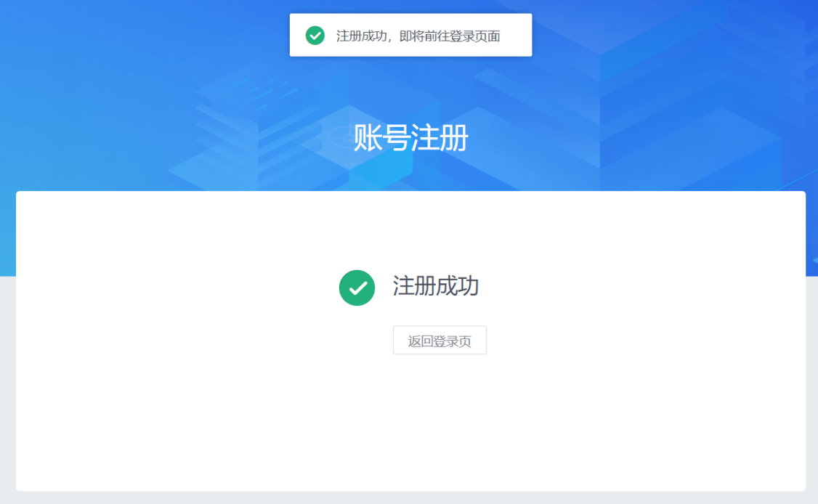Click the toast message 注册成功,即将前往登录页面
This screenshot has height=504, width=818.
pos(418,36)
